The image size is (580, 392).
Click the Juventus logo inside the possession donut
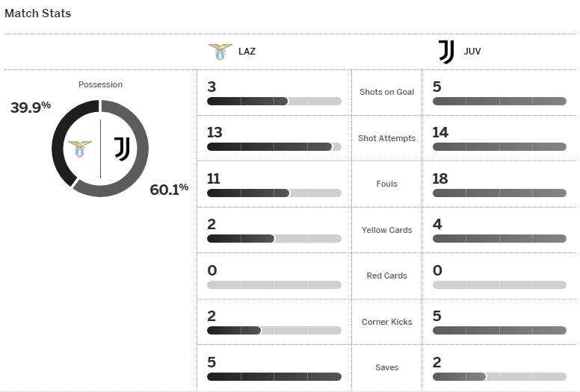click(122, 149)
